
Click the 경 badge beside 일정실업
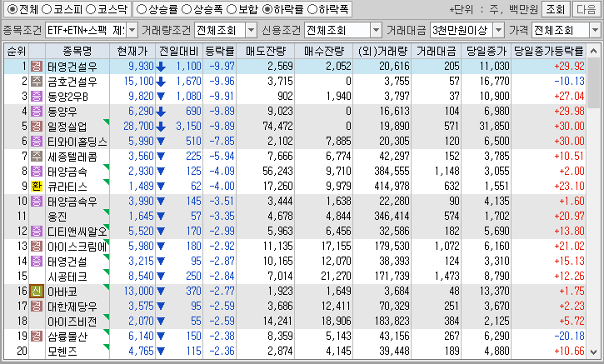pos(37,127)
